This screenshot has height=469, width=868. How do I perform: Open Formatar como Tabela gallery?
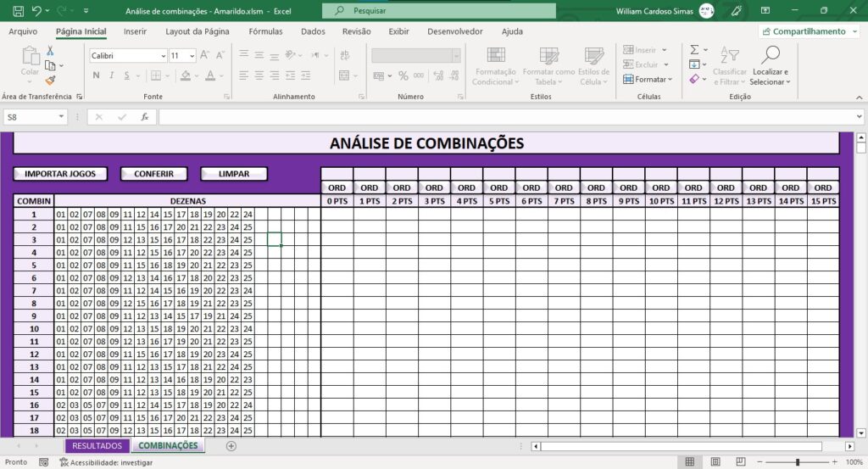(548, 66)
